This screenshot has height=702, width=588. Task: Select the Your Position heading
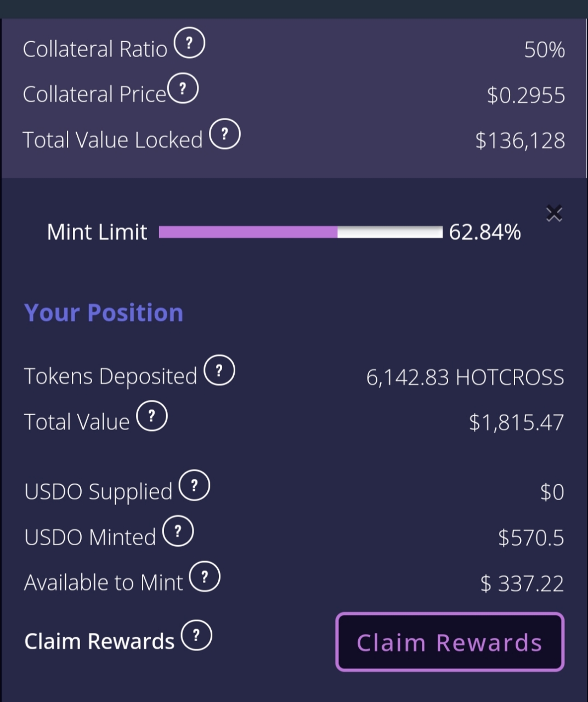(x=104, y=313)
